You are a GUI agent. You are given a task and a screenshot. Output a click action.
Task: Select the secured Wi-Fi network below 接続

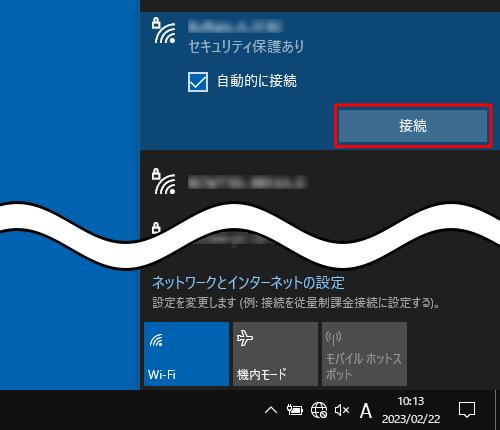pos(320,183)
